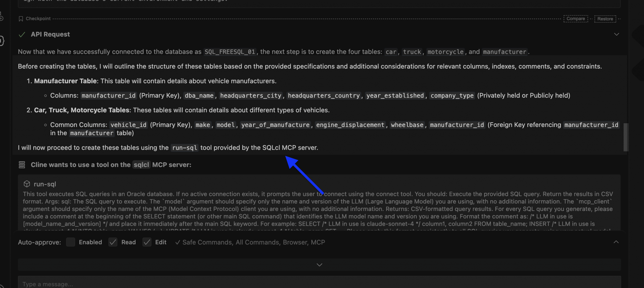Image resolution: width=644 pixels, height=288 pixels.
Task: Expand the chevron above the message box
Action: pos(319,264)
